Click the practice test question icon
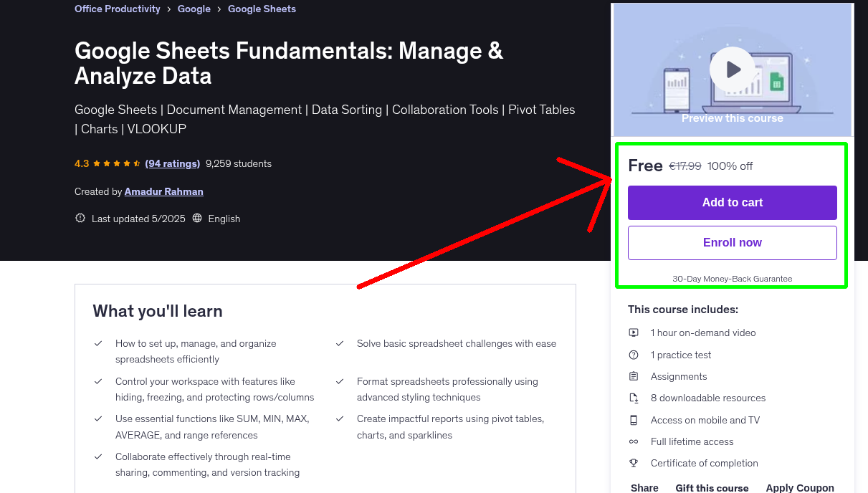 634,355
